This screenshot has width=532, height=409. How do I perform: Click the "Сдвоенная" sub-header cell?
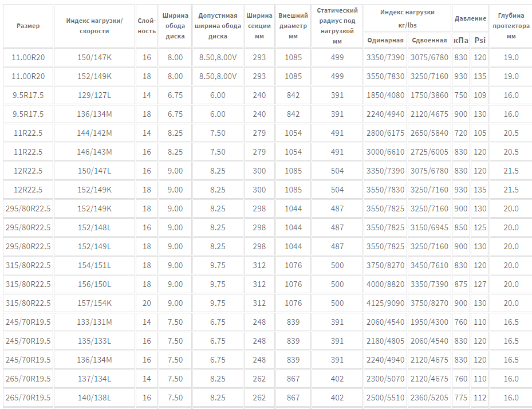point(429,40)
